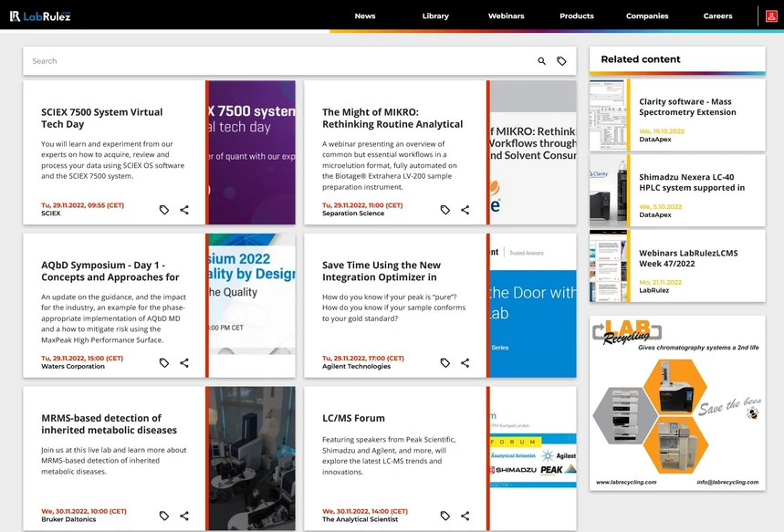Screen dimensions: 784x532
Task: Share the MRMS-based detection webinar
Action: pyautogui.click(x=184, y=516)
